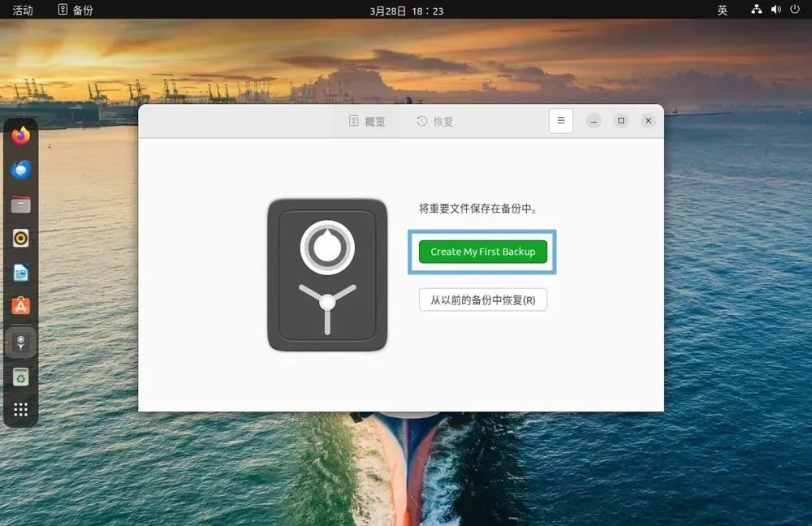Switch to the 概览 tab
This screenshot has height=526, width=812.
pos(367,121)
